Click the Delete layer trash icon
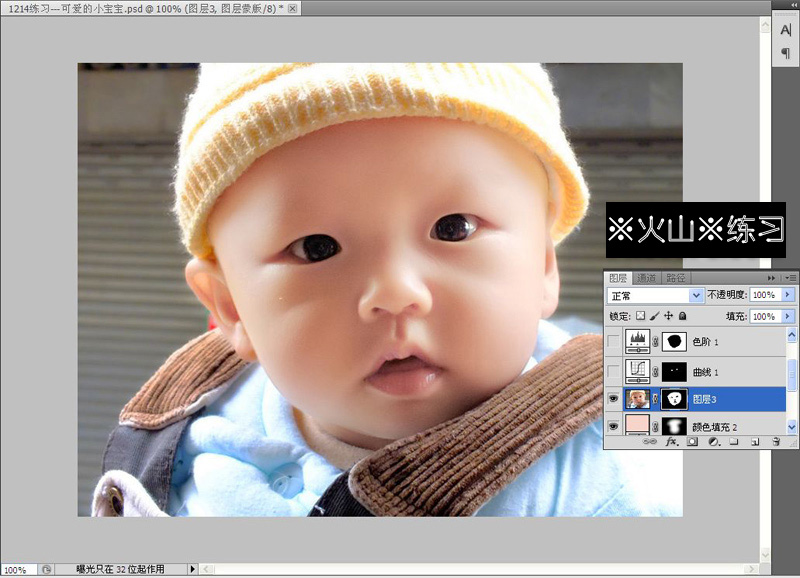 coord(777,441)
